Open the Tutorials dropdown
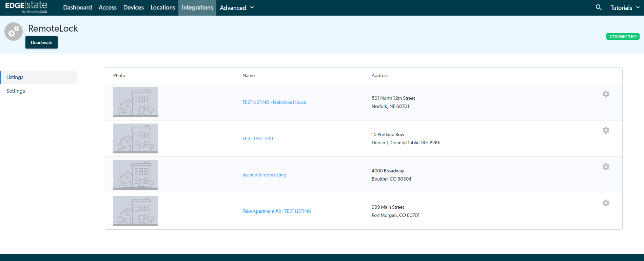Viewport: 644px width, 261px height. tap(625, 7)
